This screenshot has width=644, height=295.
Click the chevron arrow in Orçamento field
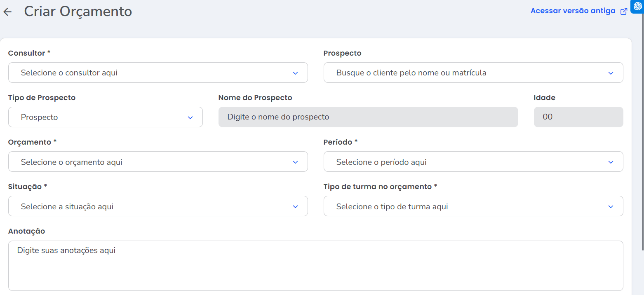point(295,162)
